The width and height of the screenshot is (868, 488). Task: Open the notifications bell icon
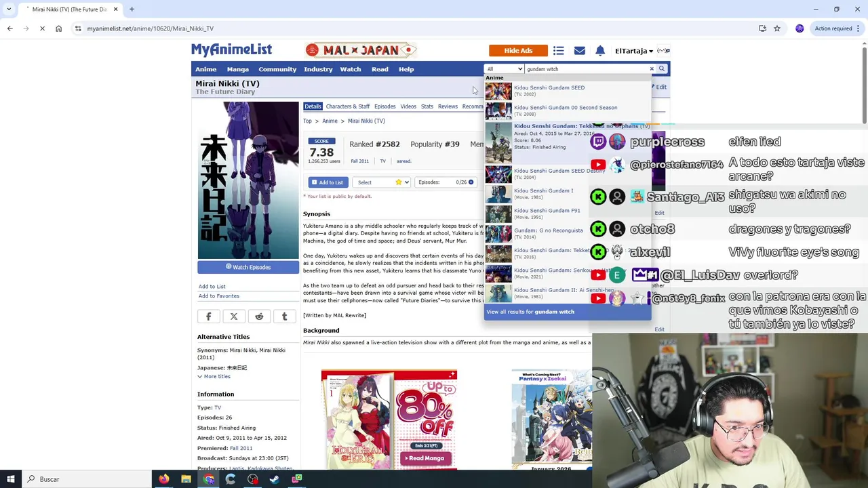(x=600, y=51)
